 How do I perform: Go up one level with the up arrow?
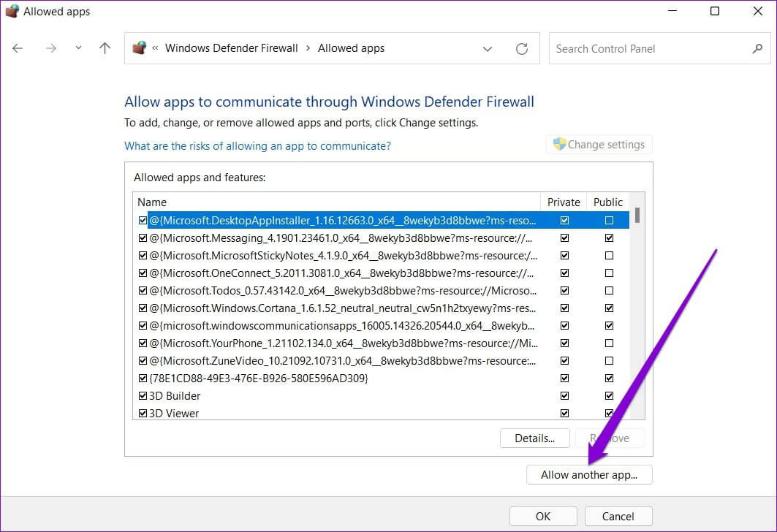point(105,48)
